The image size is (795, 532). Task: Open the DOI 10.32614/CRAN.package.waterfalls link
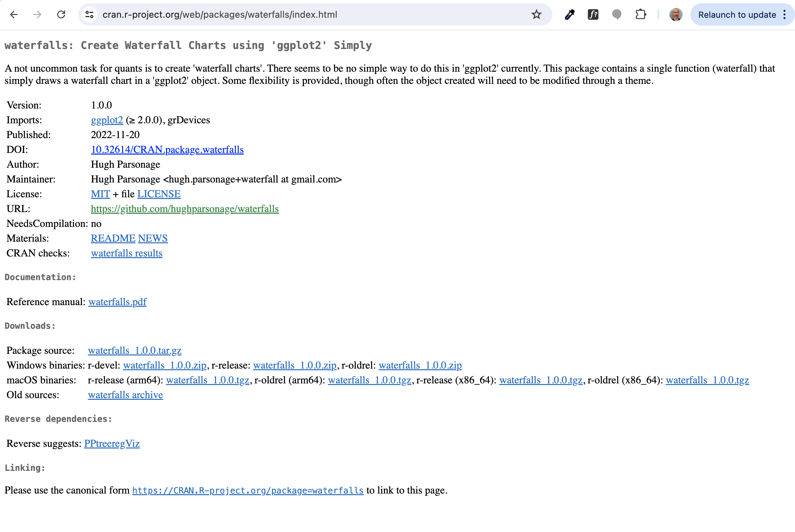pyautogui.click(x=167, y=150)
